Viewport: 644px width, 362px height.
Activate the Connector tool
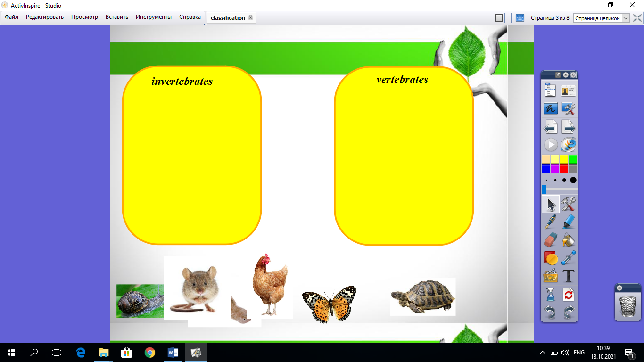tap(569, 258)
